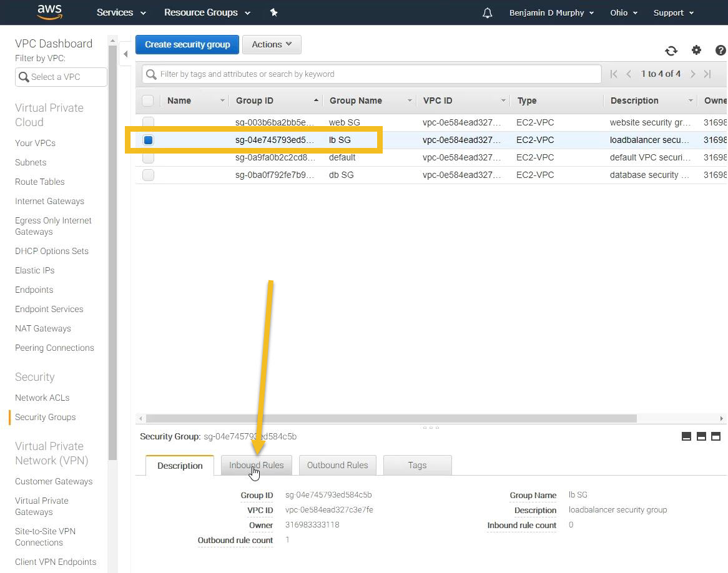This screenshot has width=728, height=573.
Task: Open the VPC ID column dropdown arrow
Action: click(503, 100)
